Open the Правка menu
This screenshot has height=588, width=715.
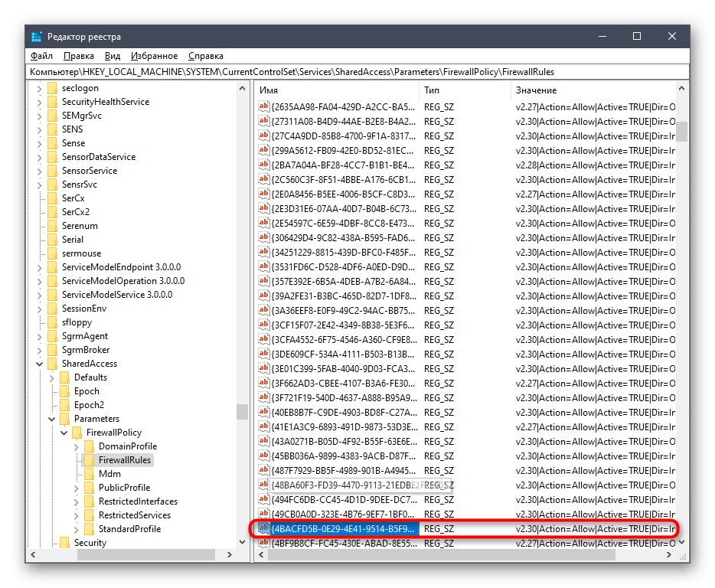pos(78,56)
